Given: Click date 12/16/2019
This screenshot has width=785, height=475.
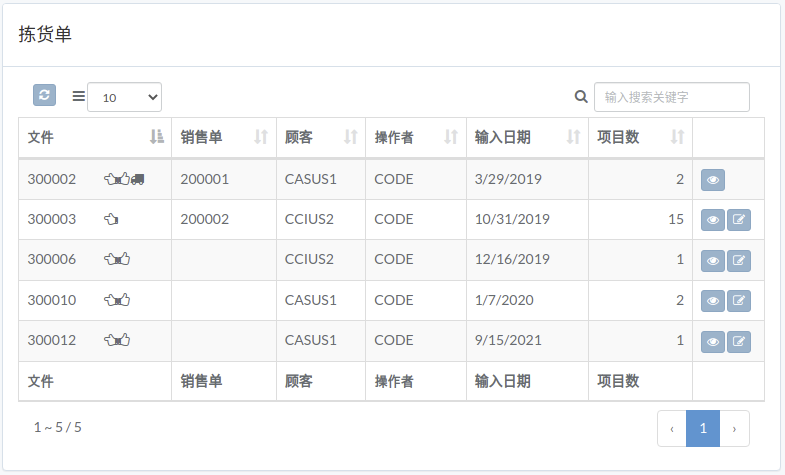Looking at the screenshot, I should (512, 259).
